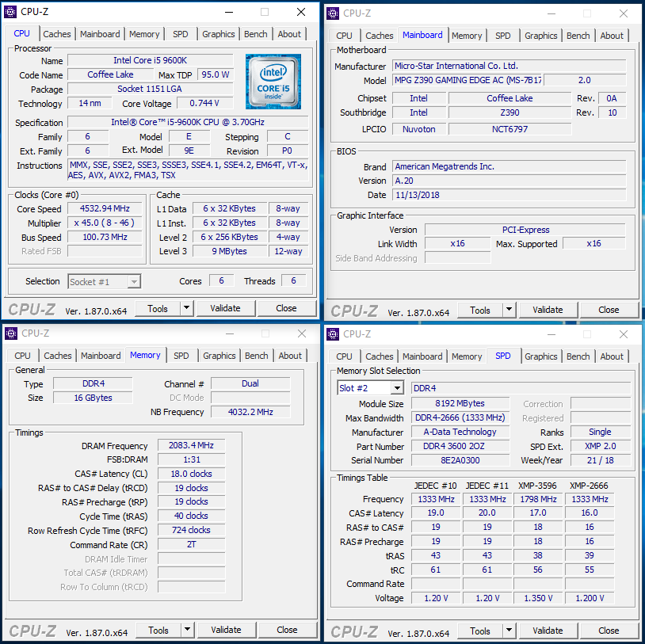Screen dimensions: 645x644
Task: Click Close button in SPD window
Action: coord(609,631)
